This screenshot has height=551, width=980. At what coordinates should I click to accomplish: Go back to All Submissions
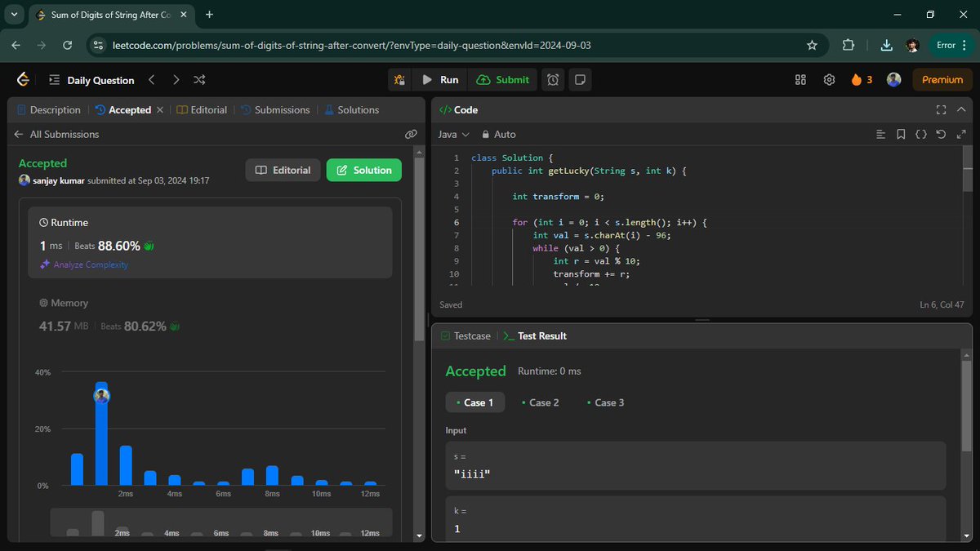click(56, 135)
